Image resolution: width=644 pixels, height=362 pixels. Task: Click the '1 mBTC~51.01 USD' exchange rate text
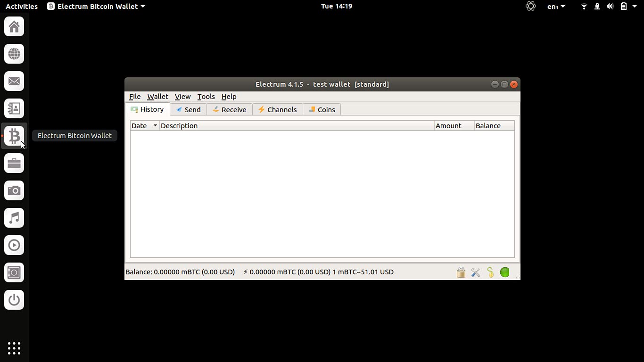tap(363, 272)
